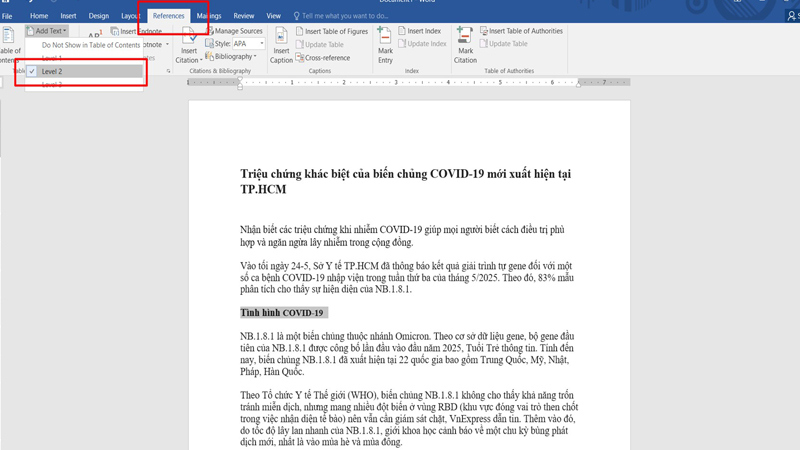
Task: Click the Insert Table of Authorities icon
Action: (x=484, y=31)
